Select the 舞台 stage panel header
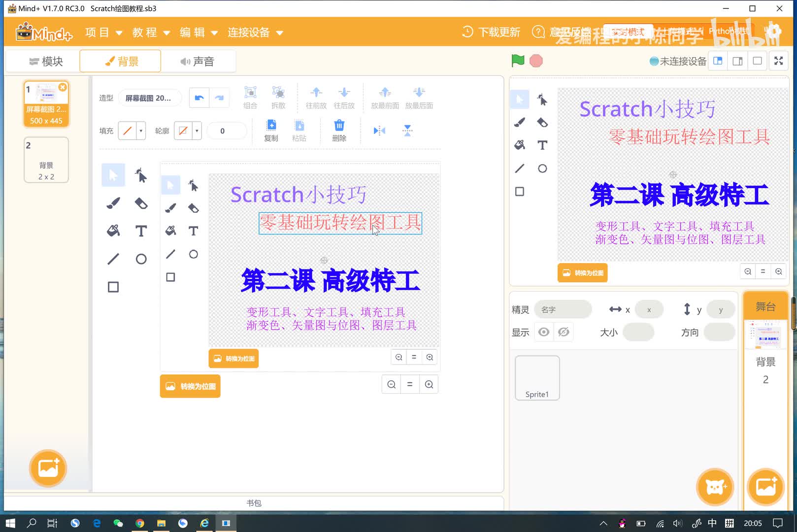797x532 pixels. coord(765,306)
